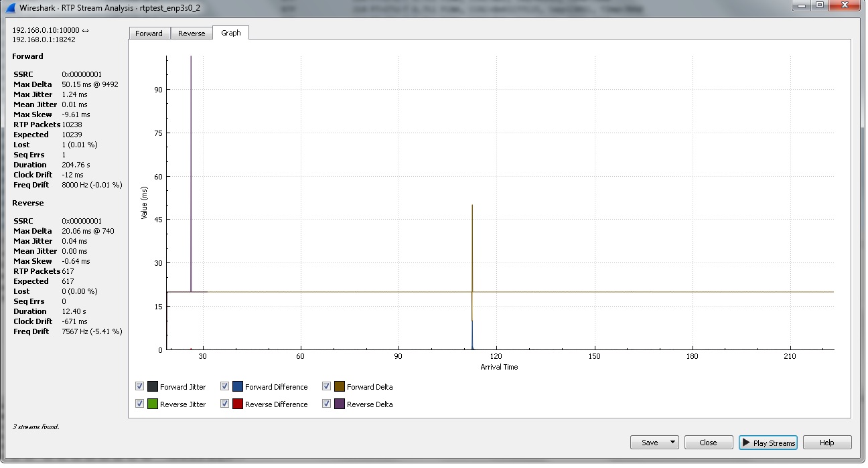Uncheck the Reverse Delta checkbox

pos(326,404)
